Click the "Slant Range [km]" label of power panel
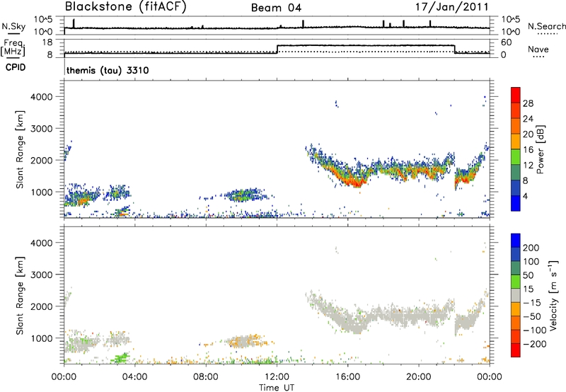 [20, 149]
